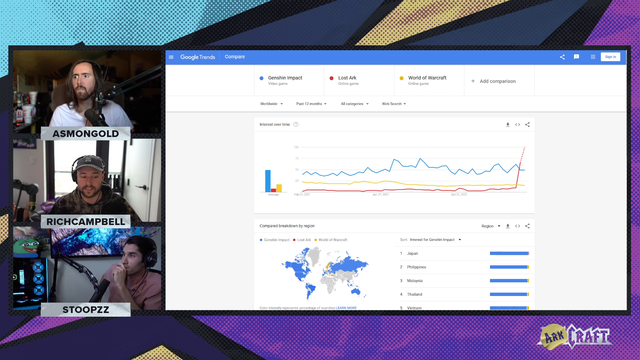
Task: Download the regional breakdown data
Action: click(508, 226)
